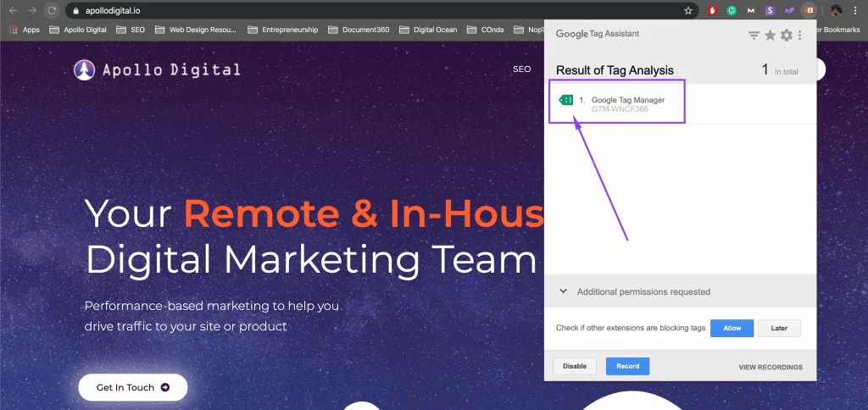Click the Allow button
Image resolution: width=868 pixels, height=410 pixels.
coord(732,328)
